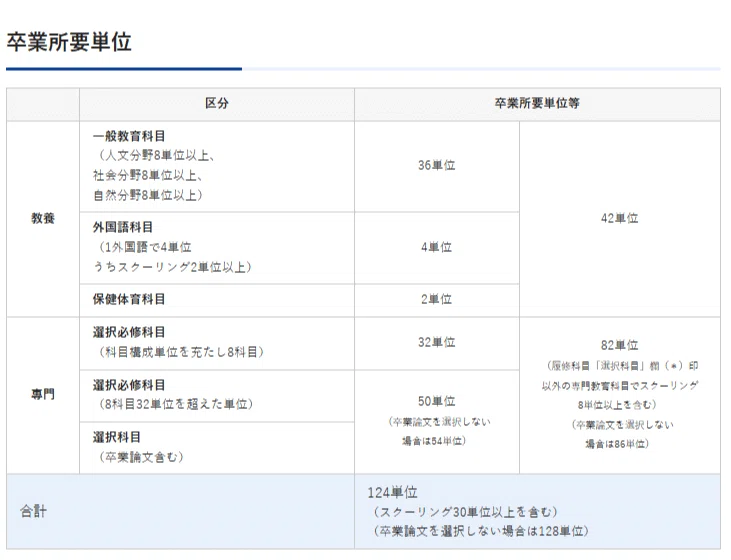Select the 32単位 cell

(437, 343)
